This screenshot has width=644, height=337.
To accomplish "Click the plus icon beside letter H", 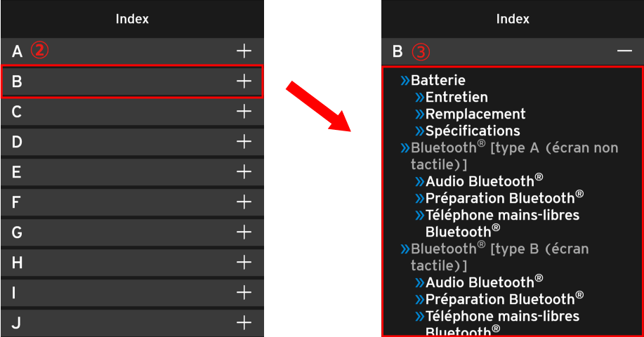I will (x=244, y=263).
